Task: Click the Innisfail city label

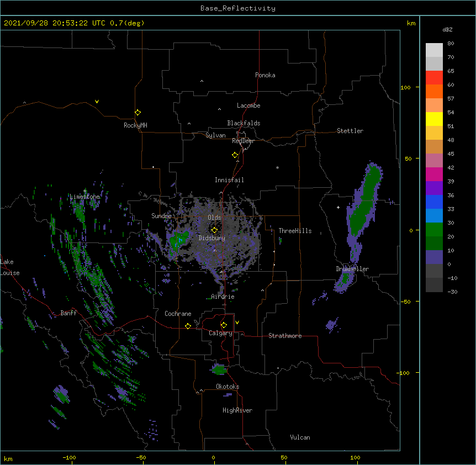Action: [229, 180]
